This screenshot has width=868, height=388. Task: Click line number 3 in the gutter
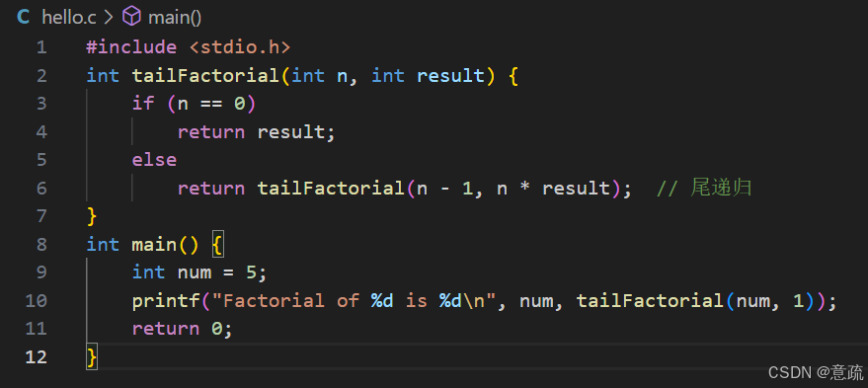(x=41, y=104)
